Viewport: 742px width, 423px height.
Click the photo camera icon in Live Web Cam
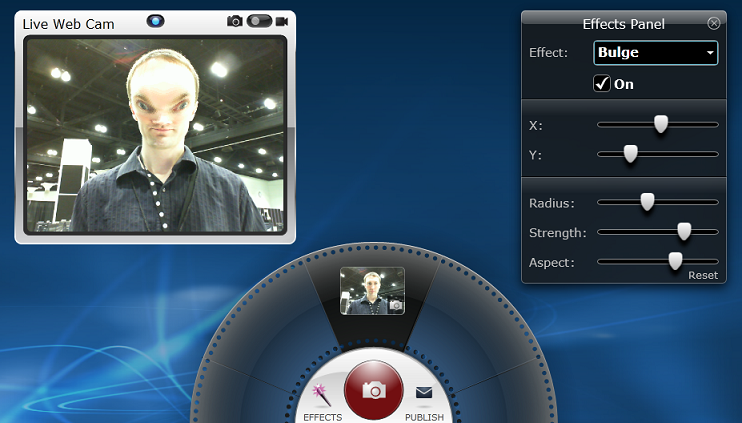[x=235, y=21]
